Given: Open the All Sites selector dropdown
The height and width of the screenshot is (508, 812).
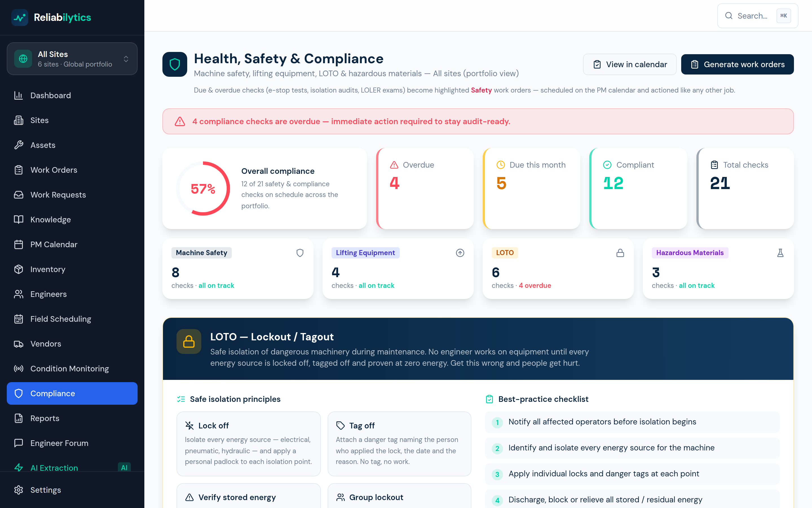Looking at the screenshot, I should coord(72,59).
